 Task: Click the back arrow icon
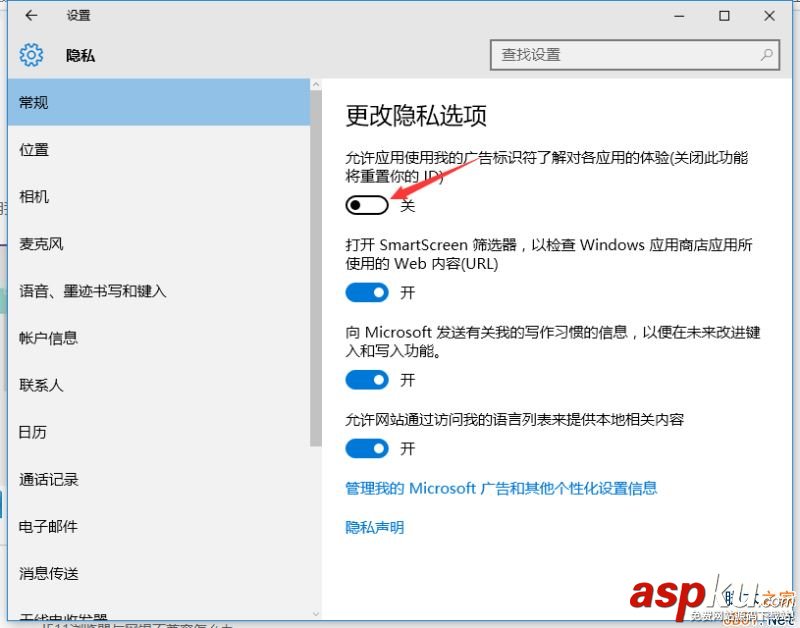[29, 15]
